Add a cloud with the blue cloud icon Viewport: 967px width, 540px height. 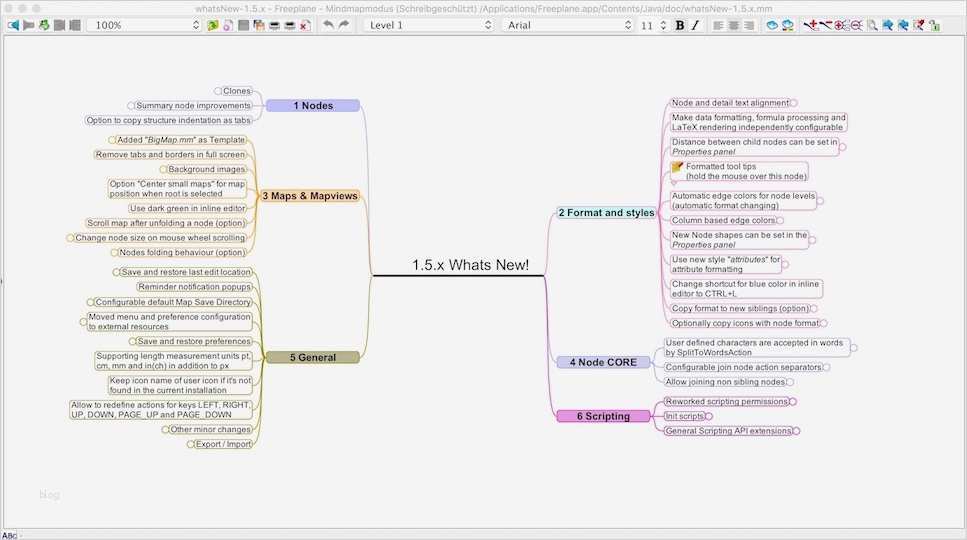[772, 25]
